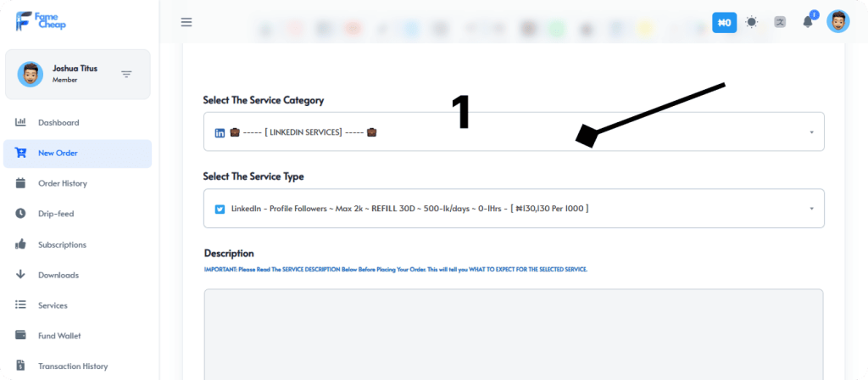Click the Drip-feed clock icon

tap(20, 213)
